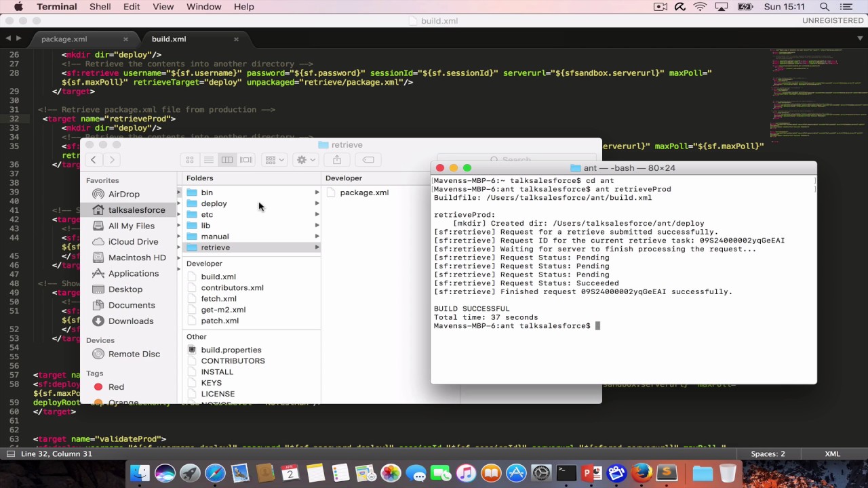This screenshot has width=868, height=488.
Task: Open PowerPoint icon in the dock
Action: 591,473
